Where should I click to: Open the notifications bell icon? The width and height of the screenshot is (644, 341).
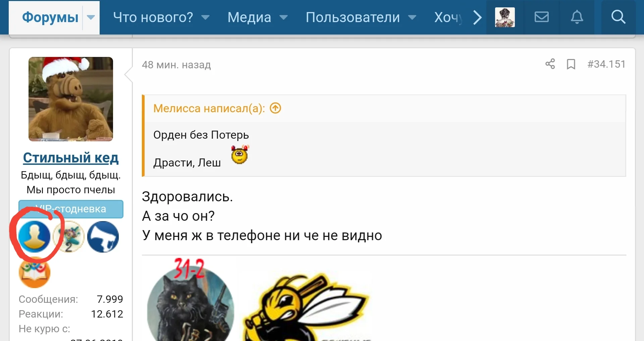[577, 17]
